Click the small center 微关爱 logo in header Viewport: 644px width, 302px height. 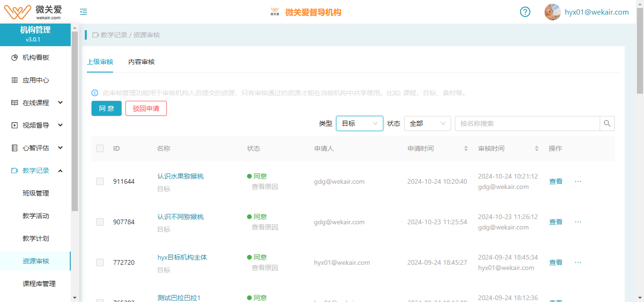click(275, 12)
